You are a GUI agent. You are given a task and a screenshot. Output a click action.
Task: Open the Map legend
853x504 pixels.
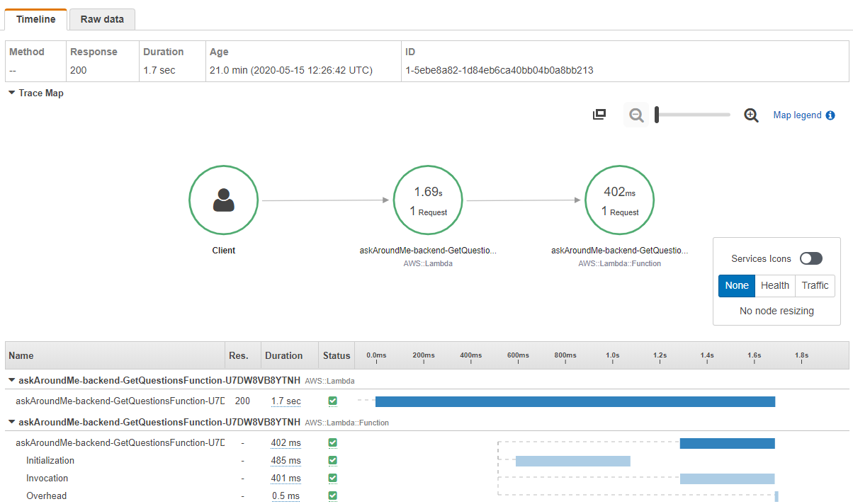[x=798, y=115]
